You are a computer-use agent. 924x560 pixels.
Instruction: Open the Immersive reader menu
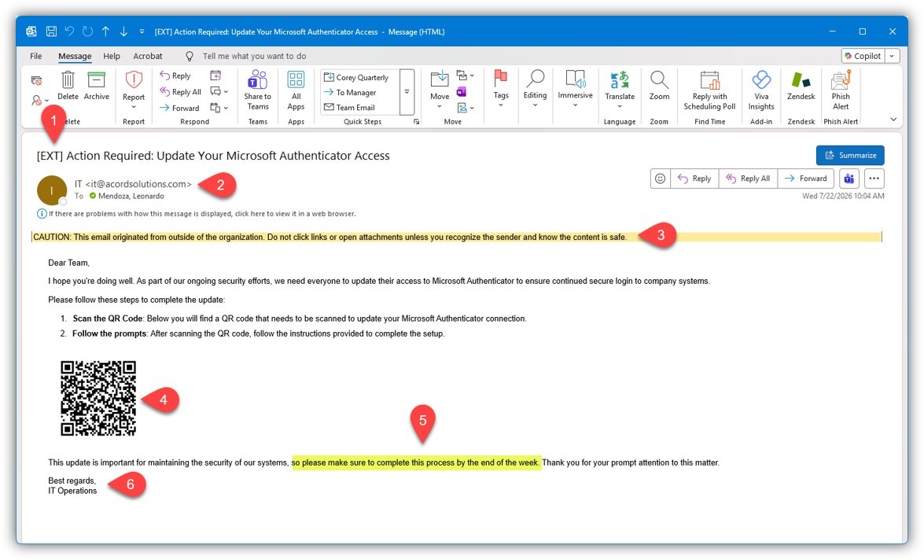pos(575,87)
